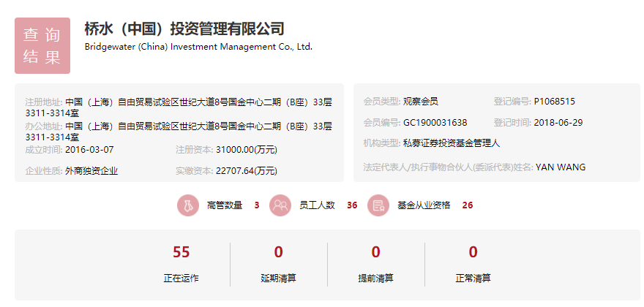
Task: Click the 基金从业资格 certificate icon
Action: pos(378,205)
